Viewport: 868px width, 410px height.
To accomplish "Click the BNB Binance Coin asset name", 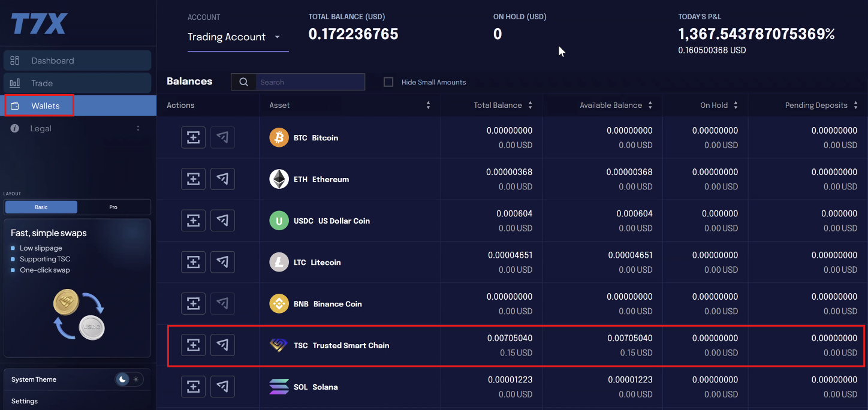I will point(328,304).
